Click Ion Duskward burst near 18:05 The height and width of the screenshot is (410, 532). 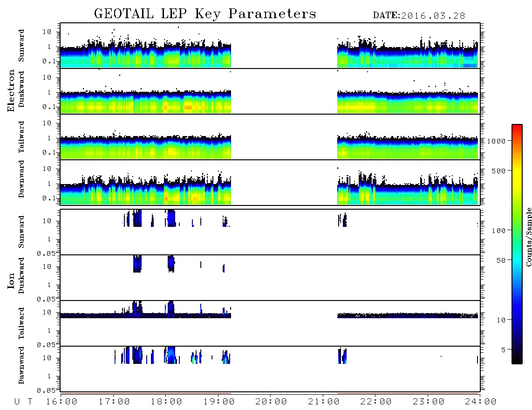tap(171, 264)
